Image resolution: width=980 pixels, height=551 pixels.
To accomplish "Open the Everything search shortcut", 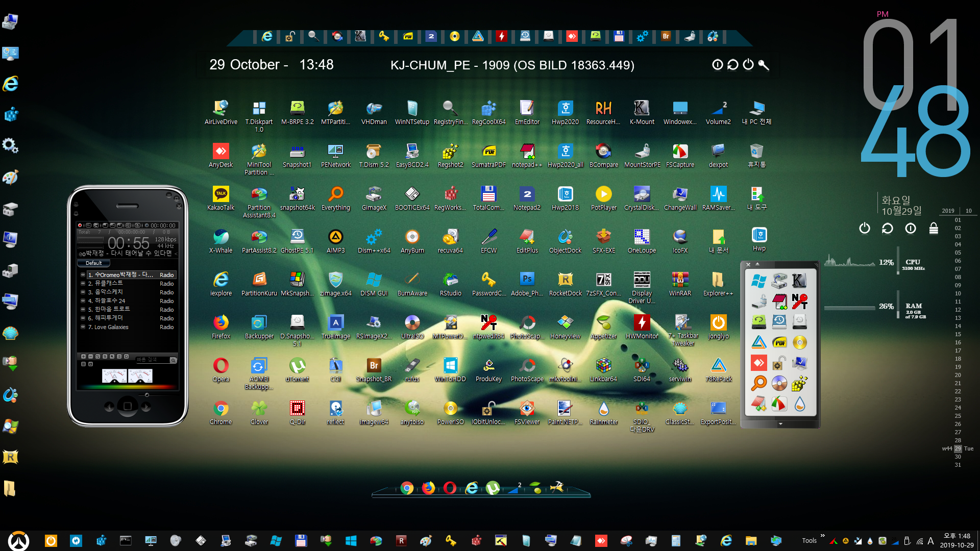I will click(x=335, y=198).
